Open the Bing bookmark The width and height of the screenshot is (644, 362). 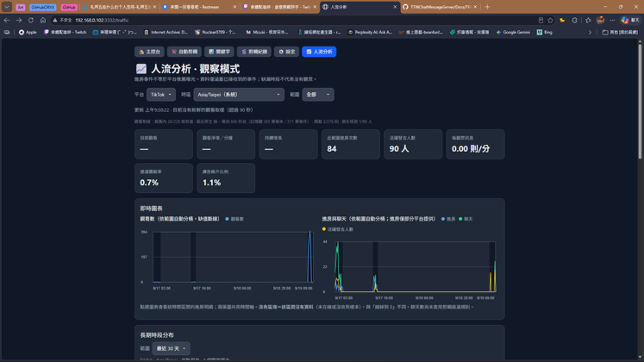click(x=545, y=32)
